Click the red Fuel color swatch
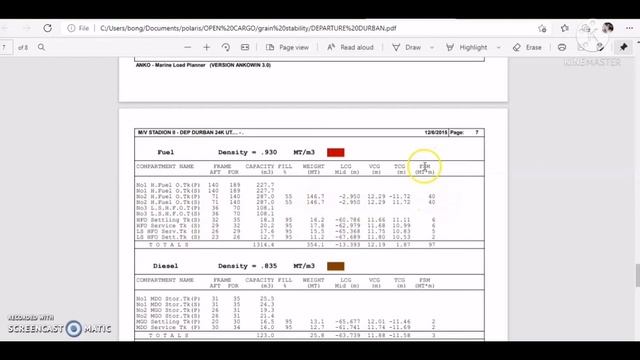640x360 pixels. click(x=336, y=152)
